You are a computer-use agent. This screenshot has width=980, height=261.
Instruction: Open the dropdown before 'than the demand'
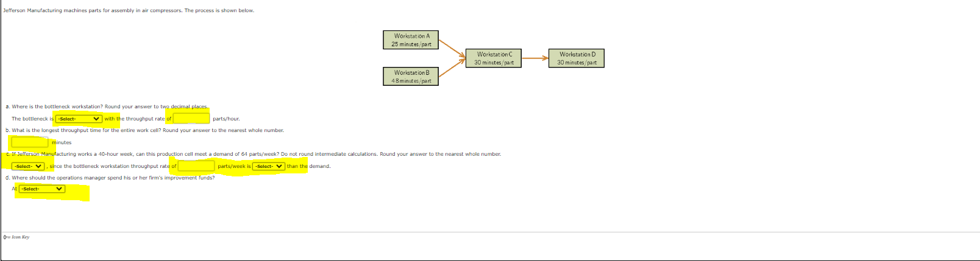[269, 166]
